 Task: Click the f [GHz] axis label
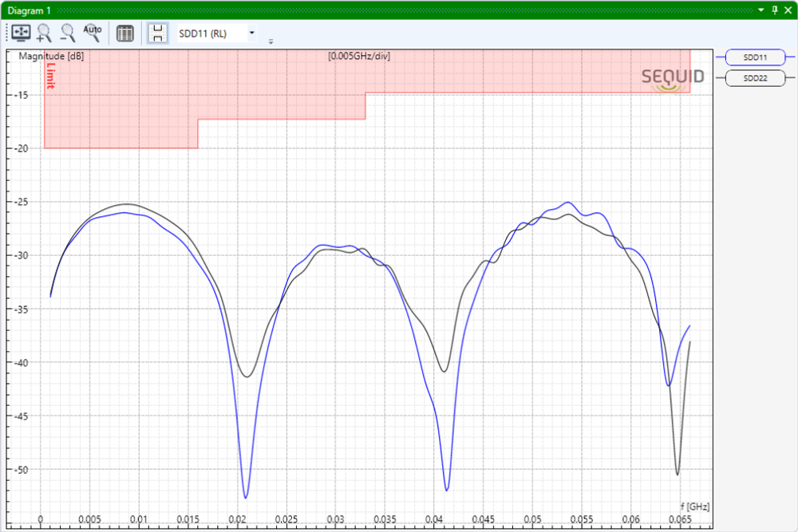[x=693, y=506]
